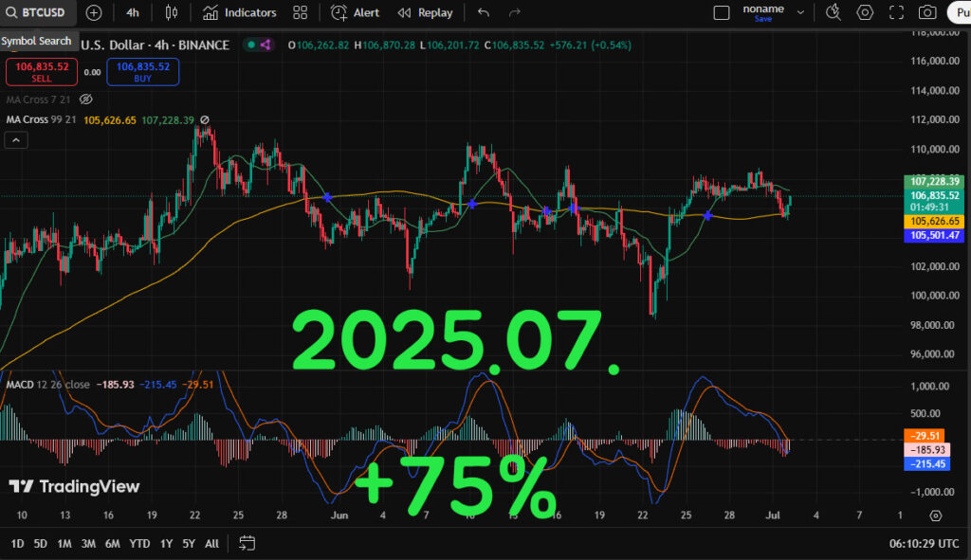Expand the layout name dropdown arrow
Image resolution: width=971 pixels, height=560 pixels.
(800, 12)
